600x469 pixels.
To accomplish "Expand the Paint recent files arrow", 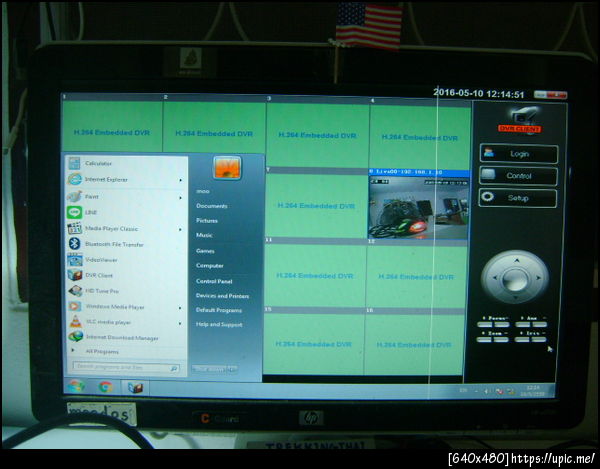I will [180, 198].
